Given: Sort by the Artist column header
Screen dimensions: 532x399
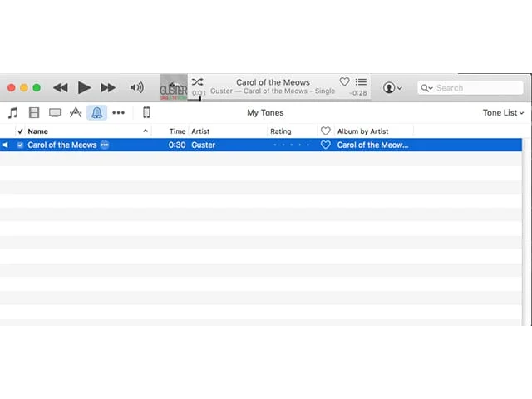Looking at the screenshot, I should click(x=200, y=131).
